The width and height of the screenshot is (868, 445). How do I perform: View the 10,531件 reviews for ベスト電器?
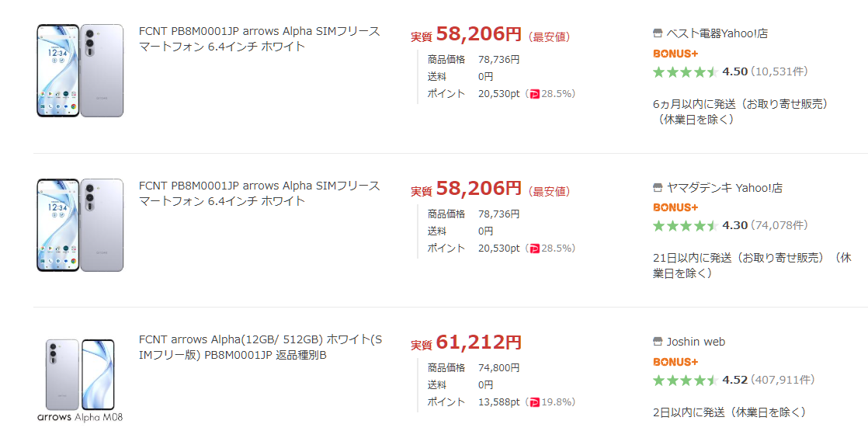pyautogui.click(x=779, y=71)
